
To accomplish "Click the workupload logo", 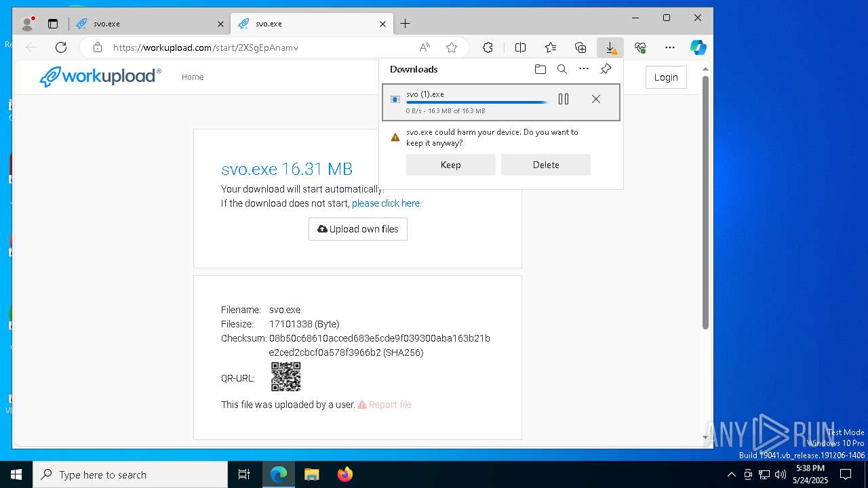I will coord(100,77).
